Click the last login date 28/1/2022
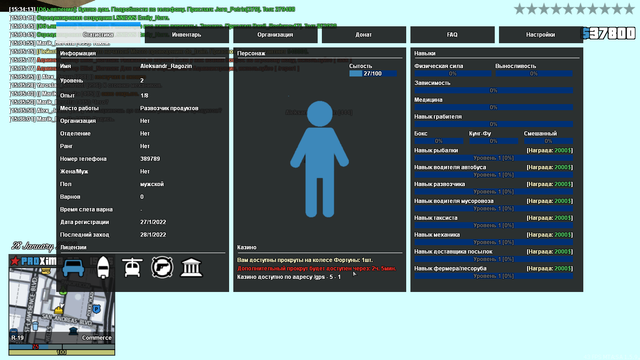 tap(153, 235)
